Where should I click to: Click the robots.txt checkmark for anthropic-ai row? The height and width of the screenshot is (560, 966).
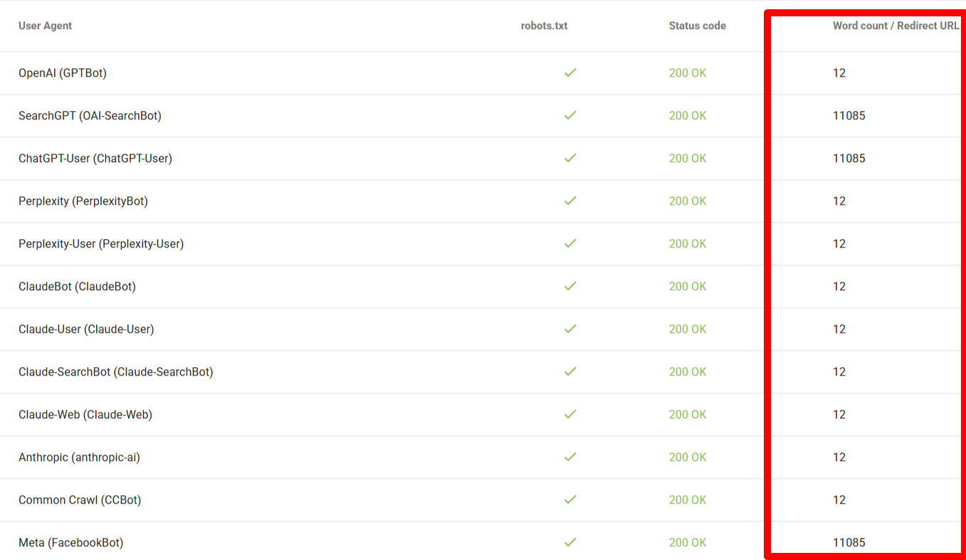click(x=569, y=457)
